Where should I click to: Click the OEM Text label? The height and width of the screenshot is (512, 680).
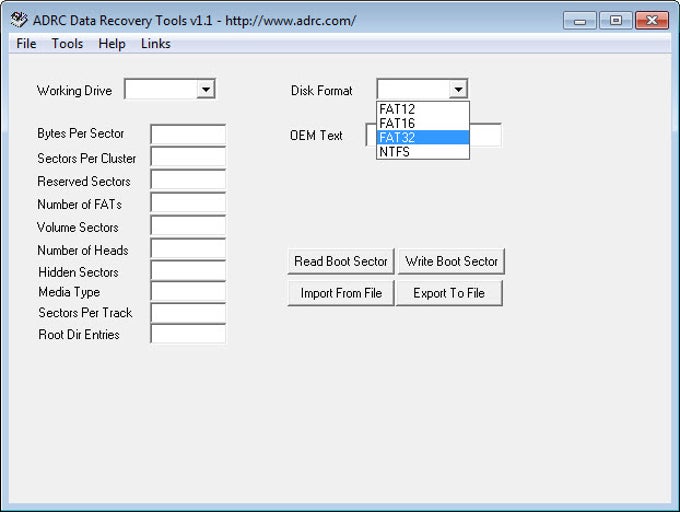pos(316,135)
